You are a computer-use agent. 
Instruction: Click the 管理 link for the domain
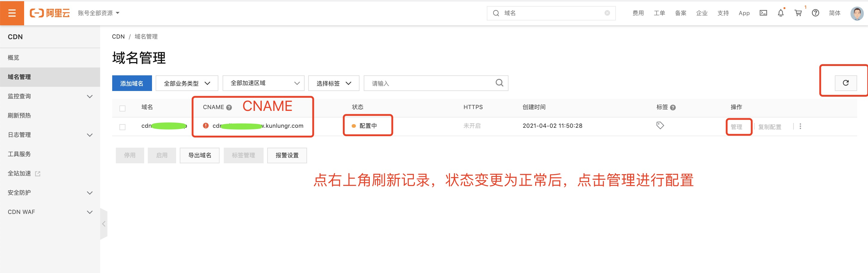click(736, 127)
